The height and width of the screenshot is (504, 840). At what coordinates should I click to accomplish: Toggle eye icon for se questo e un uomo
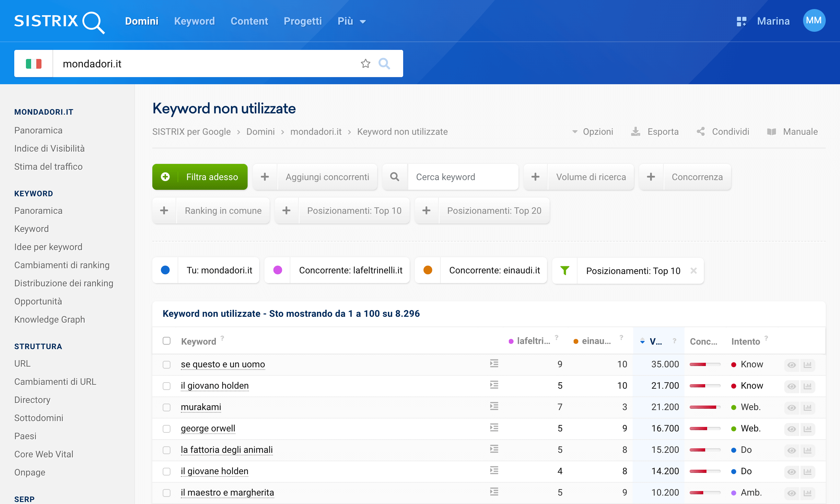click(792, 365)
